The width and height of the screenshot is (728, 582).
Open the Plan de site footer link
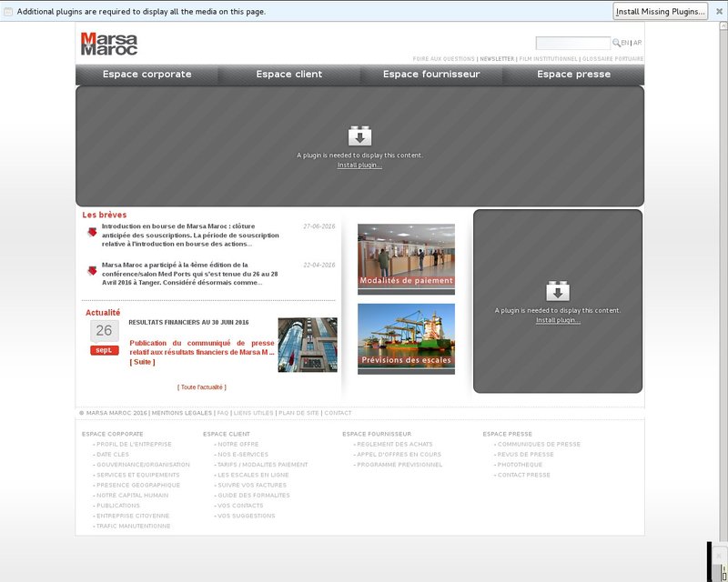point(299,413)
